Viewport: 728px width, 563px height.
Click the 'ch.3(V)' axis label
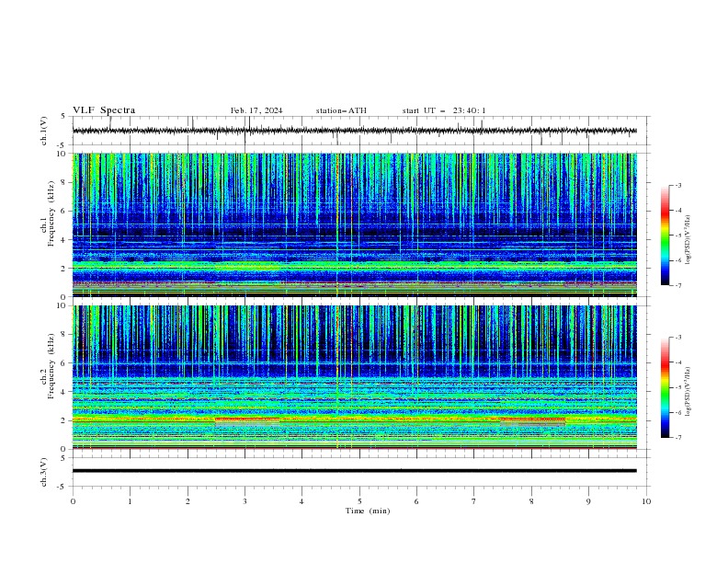coord(44,472)
